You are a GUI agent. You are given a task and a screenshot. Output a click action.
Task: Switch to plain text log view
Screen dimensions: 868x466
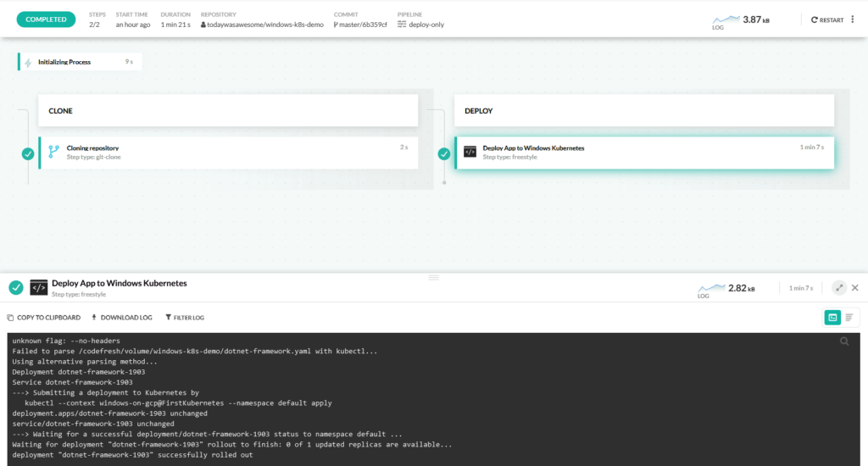pos(849,317)
